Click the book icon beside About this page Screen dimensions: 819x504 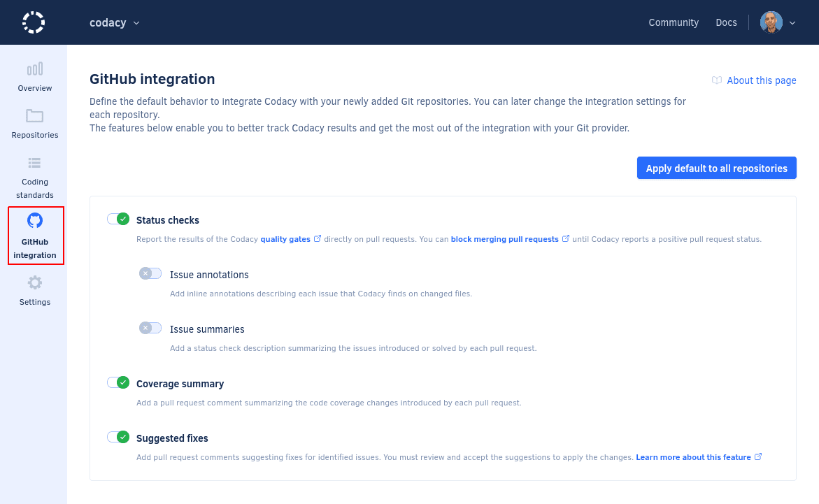point(716,80)
